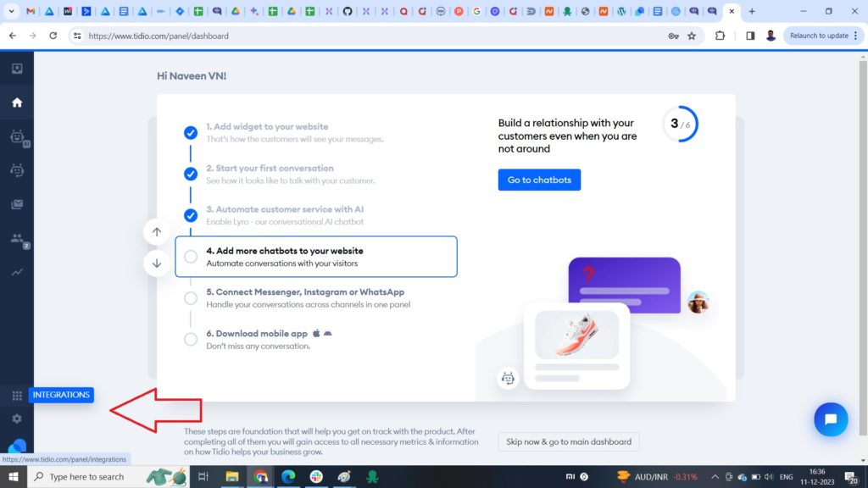Show hidden system tray icons chevron
Image resolution: width=868 pixels, height=488 pixels.
click(715, 476)
